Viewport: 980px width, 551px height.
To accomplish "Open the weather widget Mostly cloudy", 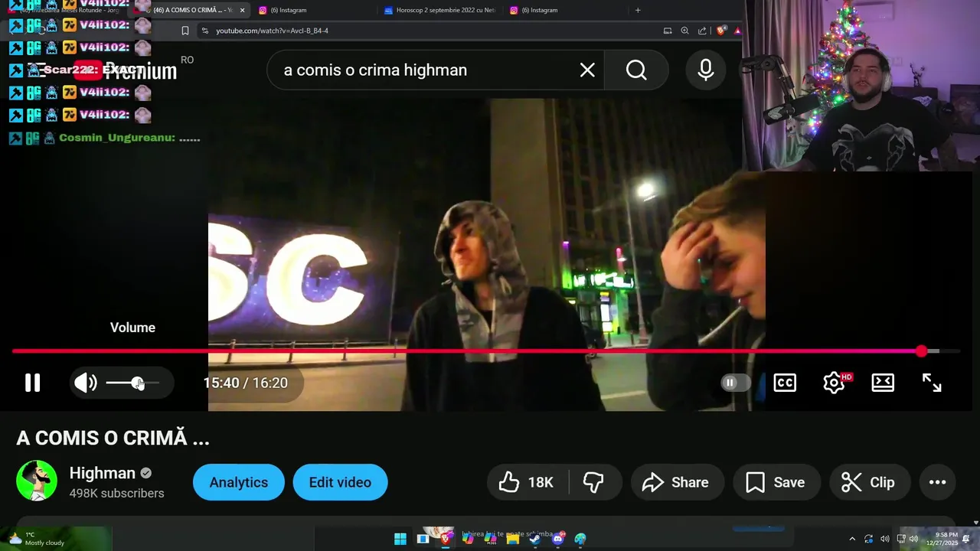I will pos(37,539).
